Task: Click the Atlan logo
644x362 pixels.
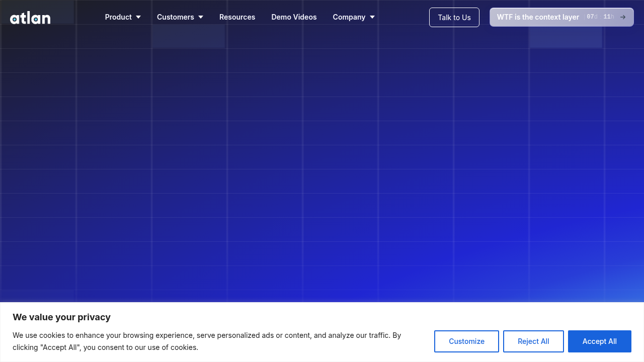Action: [x=30, y=18]
